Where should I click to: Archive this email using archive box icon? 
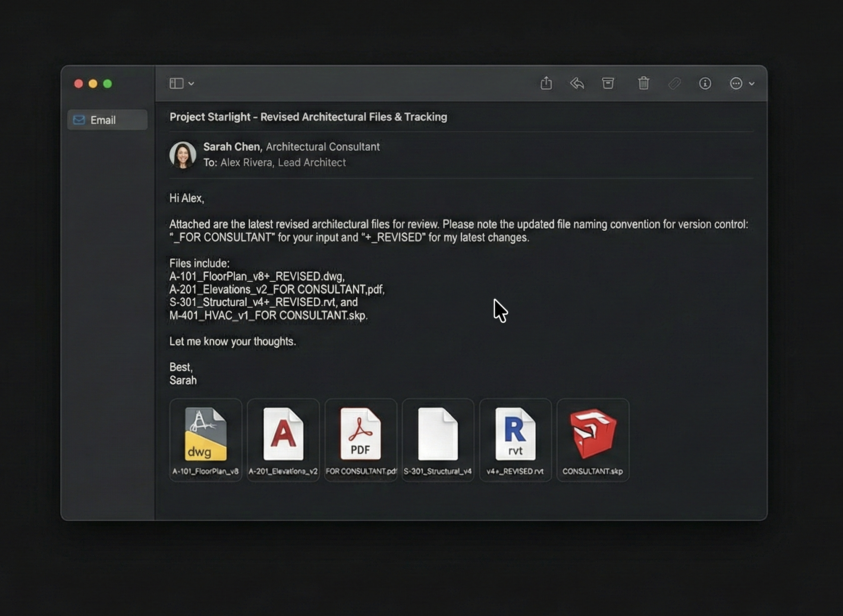pos(608,83)
